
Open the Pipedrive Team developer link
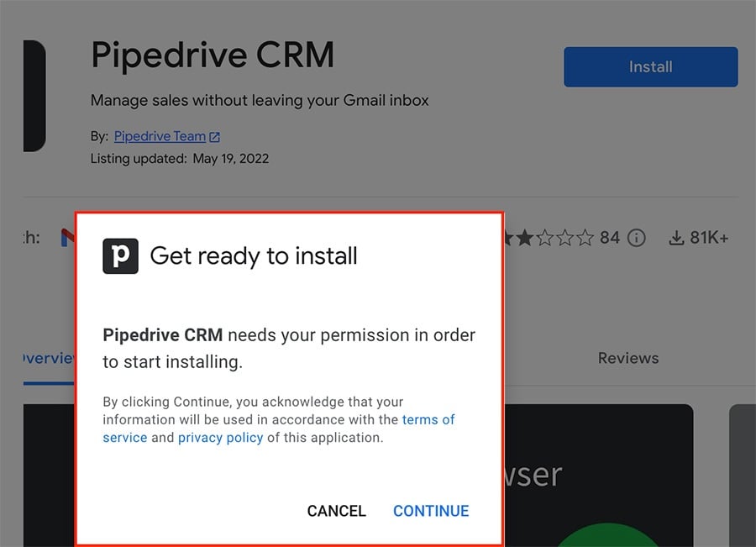tap(160, 136)
